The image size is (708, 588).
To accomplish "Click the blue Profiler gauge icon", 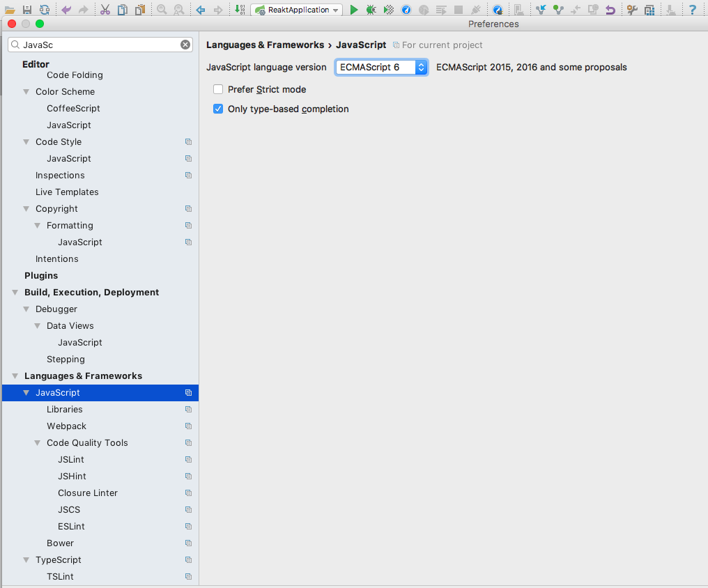I will [x=406, y=10].
